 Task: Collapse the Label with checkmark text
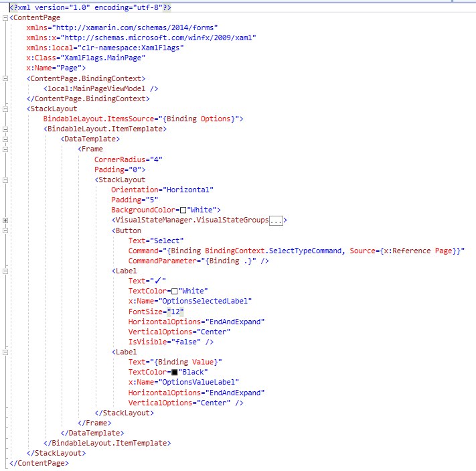(x=5, y=271)
